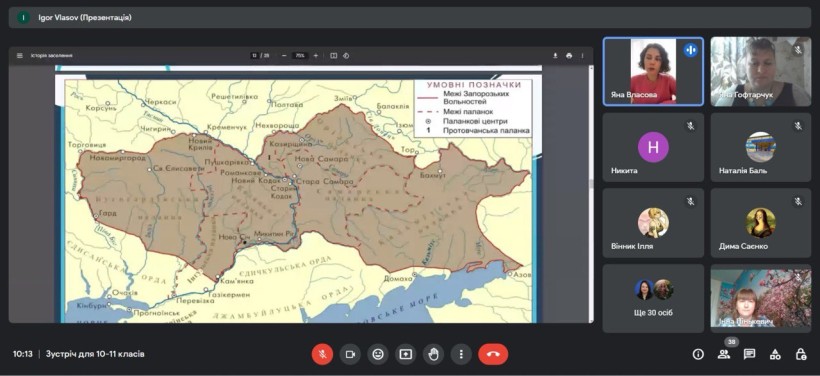Click the Present now screen share icon
Viewport: 820px width, 376px height.
click(x=405, y=354)
